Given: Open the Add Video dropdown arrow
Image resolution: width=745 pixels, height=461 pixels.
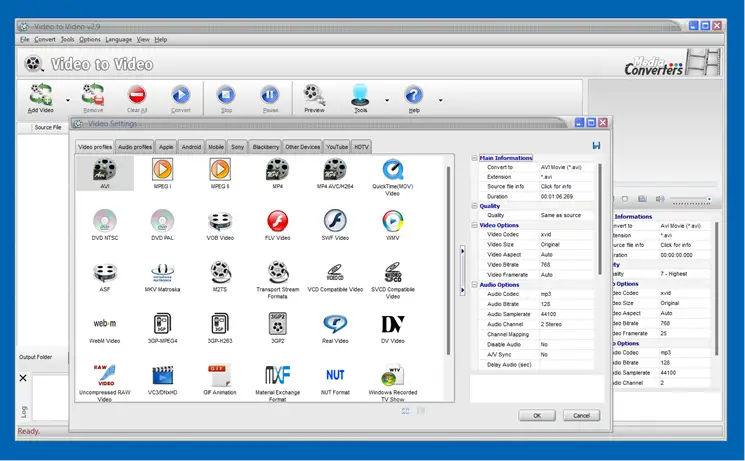Looking at the screenshot, I should point(67,100).
